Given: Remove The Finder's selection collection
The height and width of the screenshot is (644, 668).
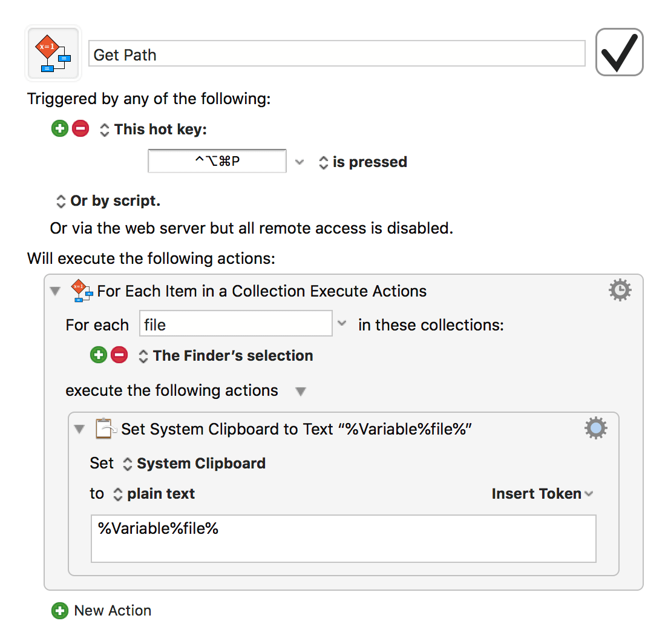Looking at the screenshot, I should pos(119,355).
